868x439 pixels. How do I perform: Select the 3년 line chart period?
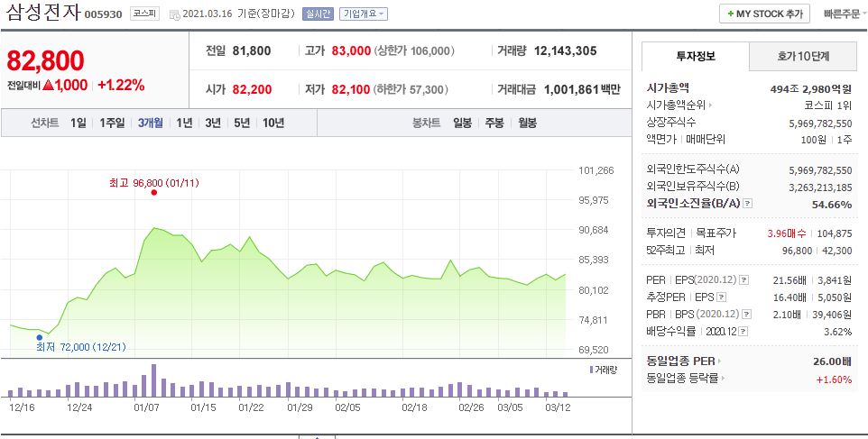[x=213, y=123]
